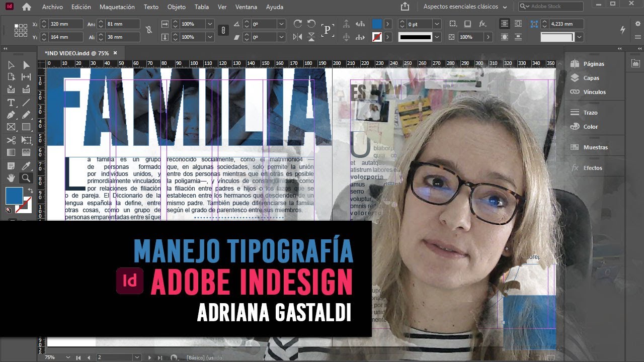Open the Texto menu
Screen dimensions: 644x362
pyautogui.click(x=151, y=7)
